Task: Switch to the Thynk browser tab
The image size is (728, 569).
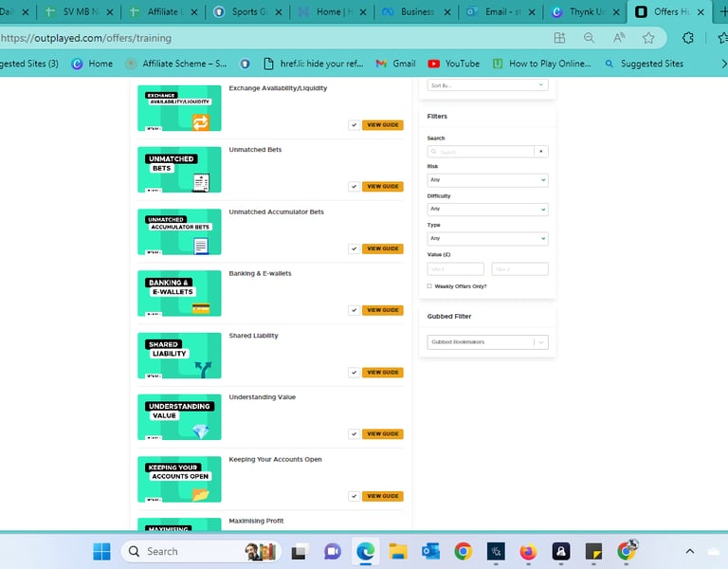Action: tap(582, 11)
